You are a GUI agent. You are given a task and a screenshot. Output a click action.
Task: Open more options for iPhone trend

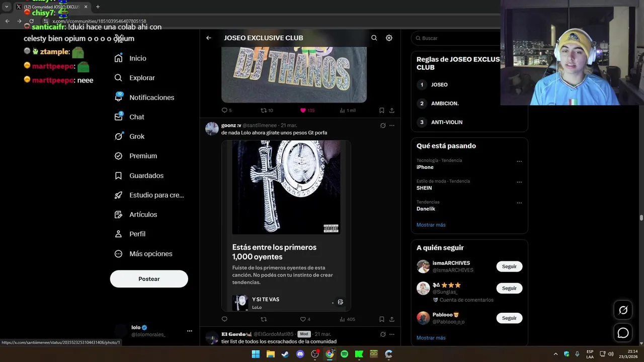(519, 161)
